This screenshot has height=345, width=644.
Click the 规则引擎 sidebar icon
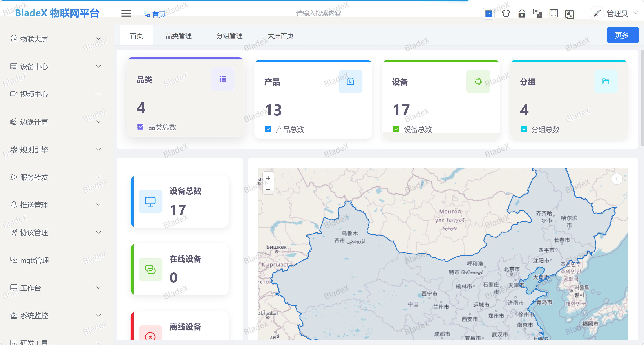[14, 150]
